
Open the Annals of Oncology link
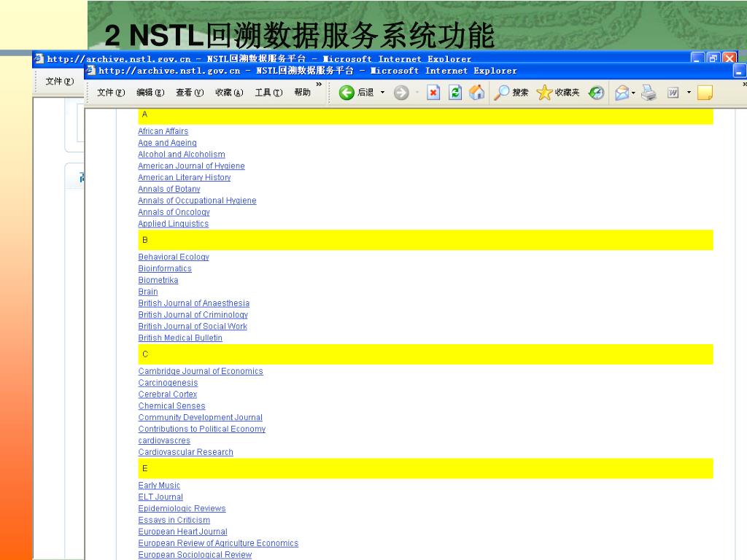click(x=174, y=212)
